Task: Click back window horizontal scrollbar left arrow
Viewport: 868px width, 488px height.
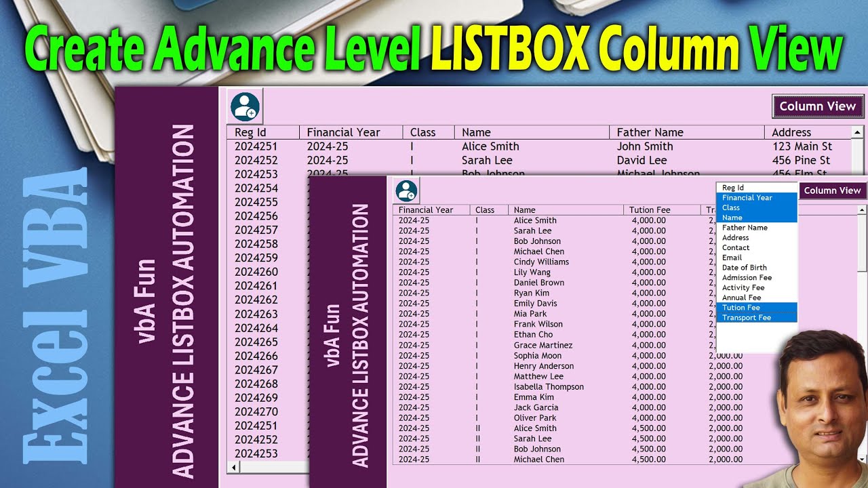Action: [x=234, y=468]
